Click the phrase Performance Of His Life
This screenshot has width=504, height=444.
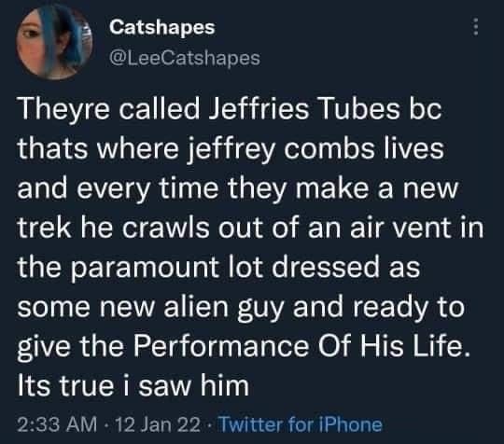click(x=300, y=346)
